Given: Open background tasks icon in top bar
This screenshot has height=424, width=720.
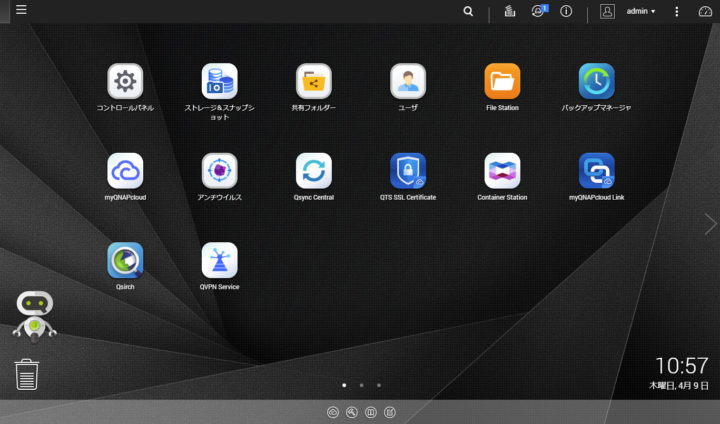Looking at the screenshot, I should click(510, 11).
